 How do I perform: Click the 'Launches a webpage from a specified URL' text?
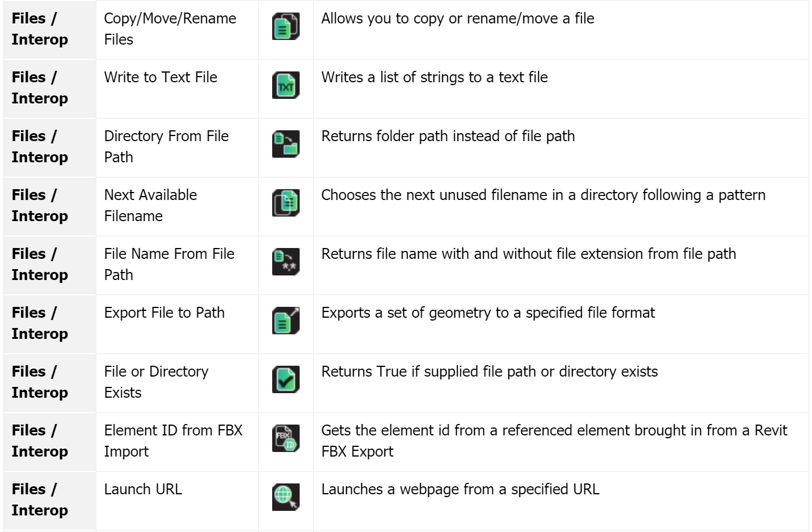coord(460,489)
